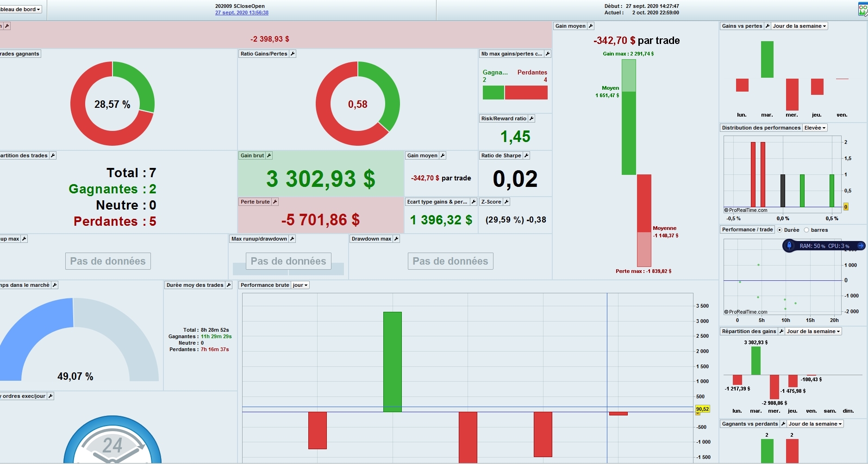Click the yellow 0 marker in Distribution chart
This screenshot has height=464, width=868.
pos(846,207)
